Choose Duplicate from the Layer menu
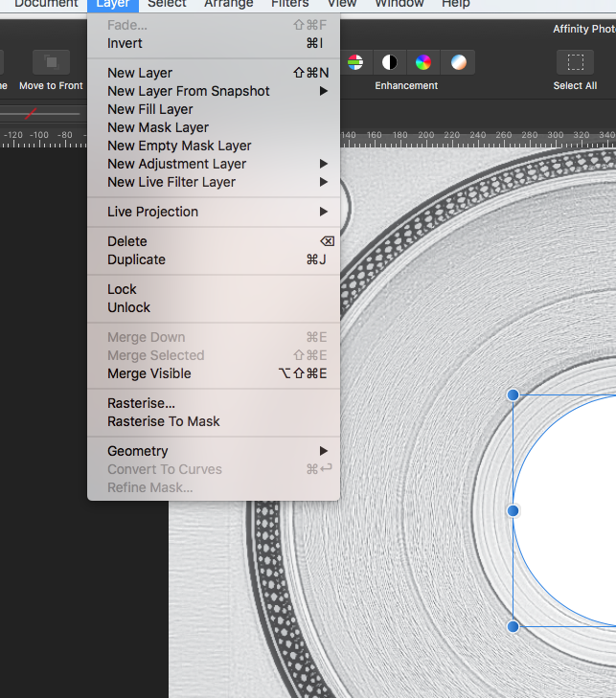The width and height of the screenshot is (616, 698). (x=214, y=259)
